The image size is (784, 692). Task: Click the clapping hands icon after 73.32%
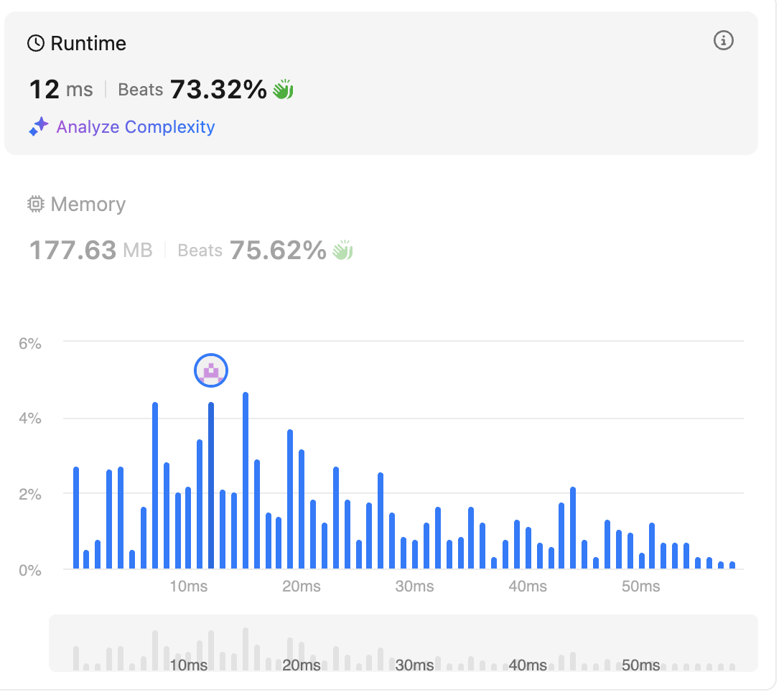click(283, 90)
